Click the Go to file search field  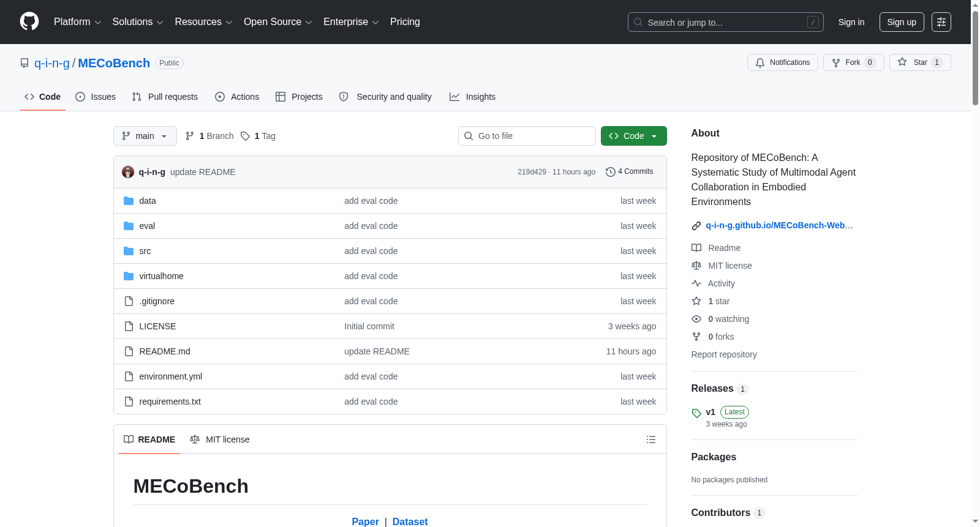tap(527, 136)
